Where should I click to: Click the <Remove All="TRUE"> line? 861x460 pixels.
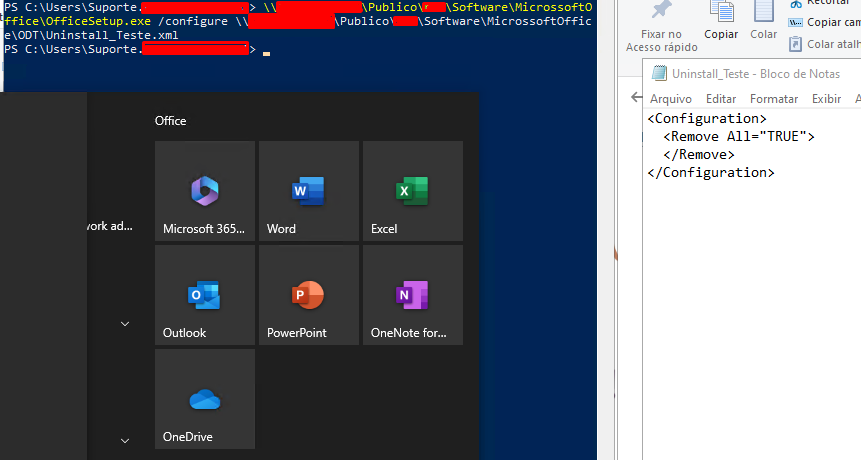click(x=739, y=137)
